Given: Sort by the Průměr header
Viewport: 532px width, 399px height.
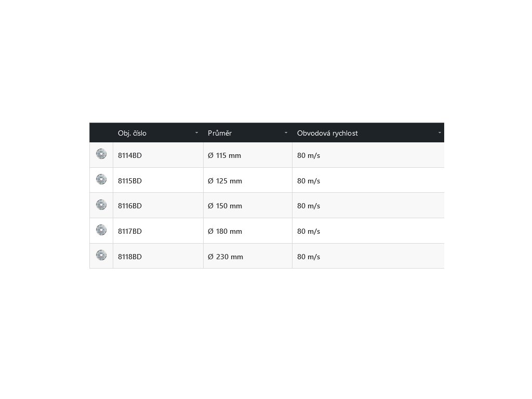Looking at the screenshot, I should click(220, 133).
